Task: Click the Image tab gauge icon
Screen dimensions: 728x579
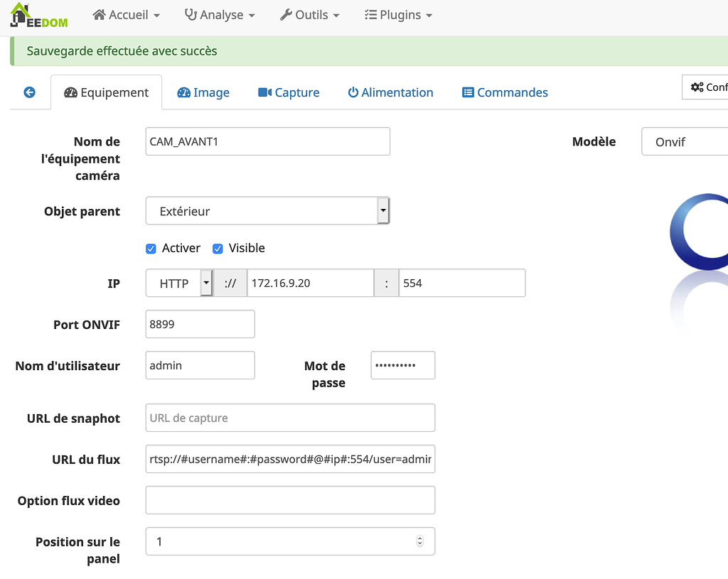Action: 184,92
